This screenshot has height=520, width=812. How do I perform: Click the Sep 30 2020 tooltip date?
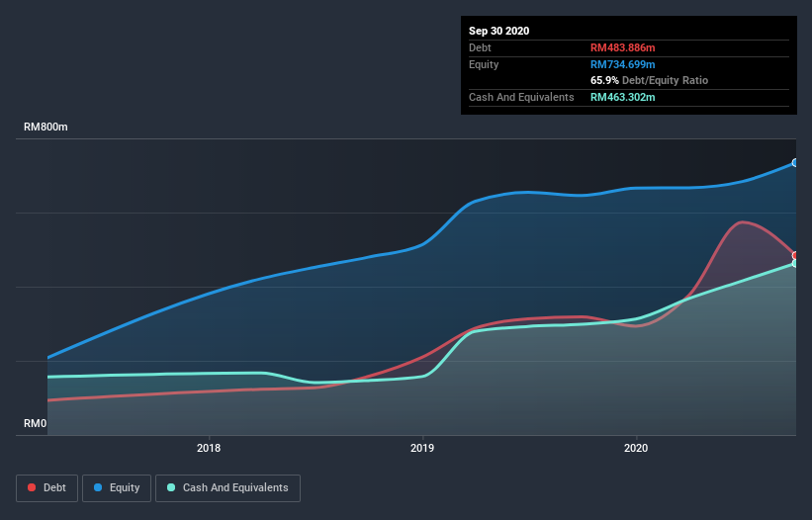pos(498,31)
